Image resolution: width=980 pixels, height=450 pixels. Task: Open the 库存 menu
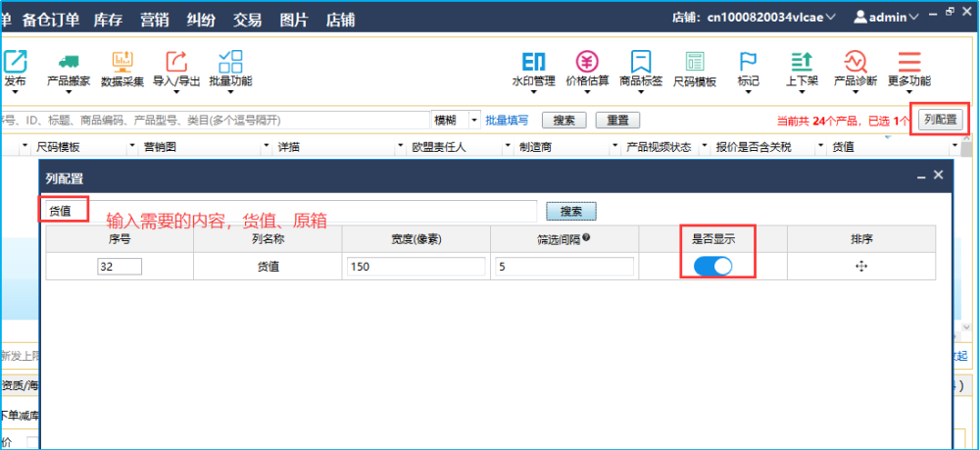[x=108, y=20]
